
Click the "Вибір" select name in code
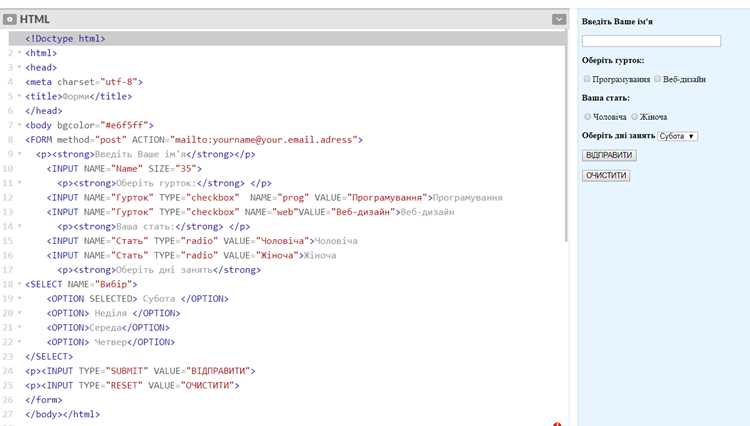click(x=113, y=284)
